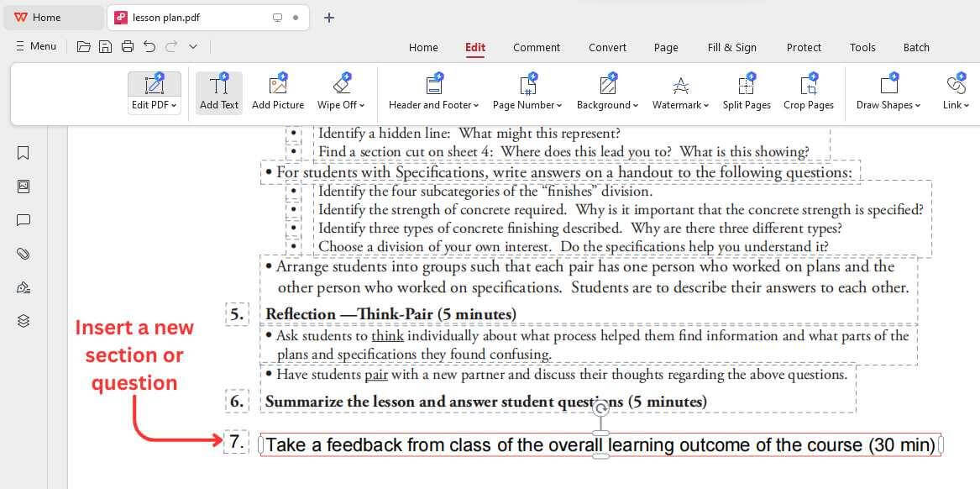
Task: Click the 'Arrange students into groups' paragraph
Action: [588, 277]
